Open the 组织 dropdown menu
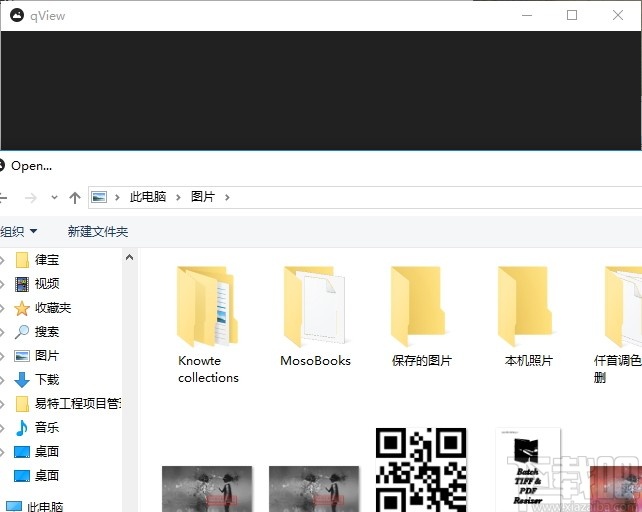Screen dimensions: 642x512 click(x=19, y=232)
